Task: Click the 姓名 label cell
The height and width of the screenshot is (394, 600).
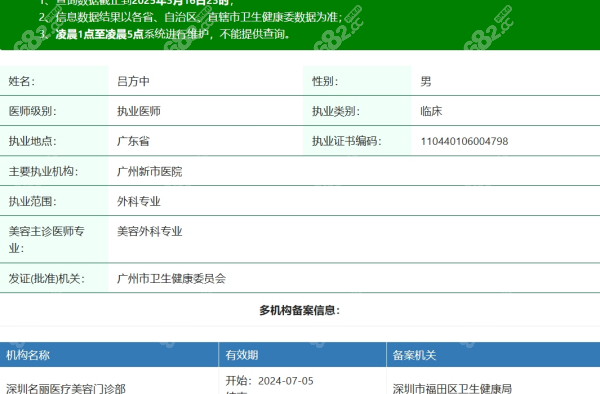Action: [x=54, y=81]
